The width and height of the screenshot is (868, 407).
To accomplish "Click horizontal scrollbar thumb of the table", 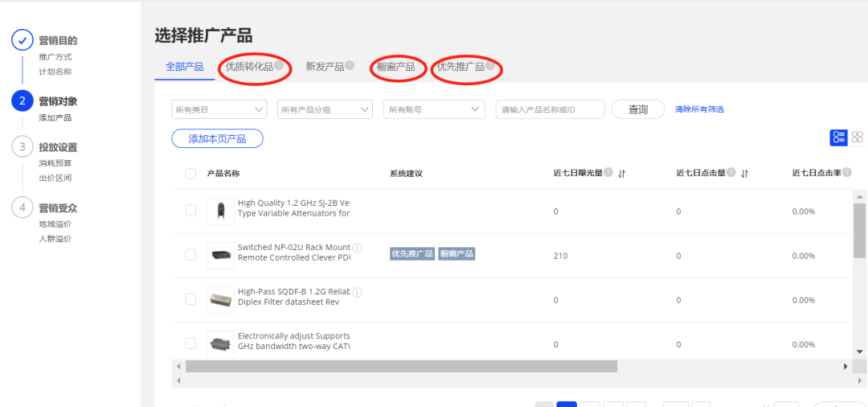I will point(401,366).
